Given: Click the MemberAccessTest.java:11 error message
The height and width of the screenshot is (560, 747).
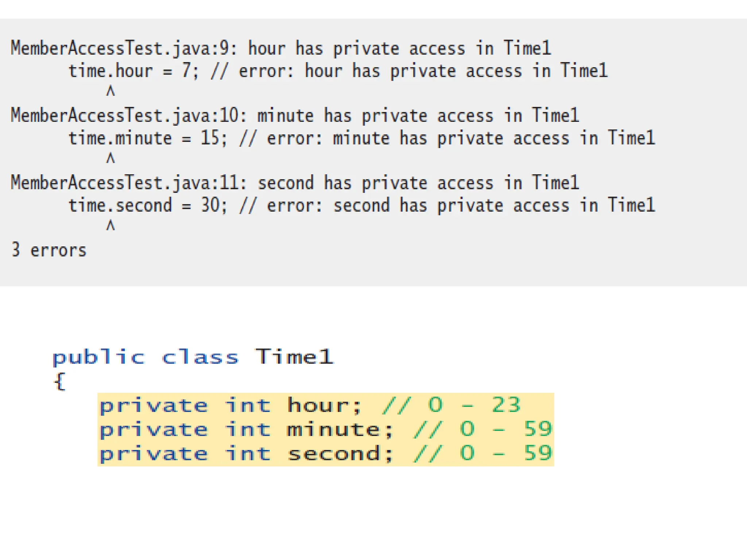Looking at the screenshot, I should click(295, 183).
